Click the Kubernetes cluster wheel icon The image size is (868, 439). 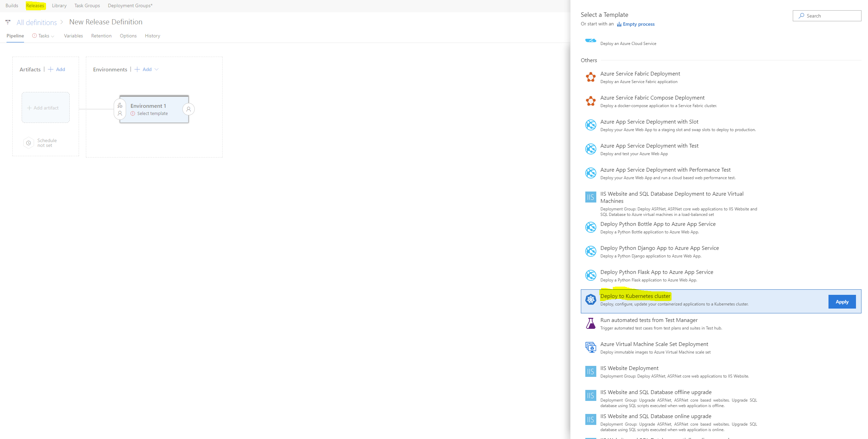[x=590, y=299]
